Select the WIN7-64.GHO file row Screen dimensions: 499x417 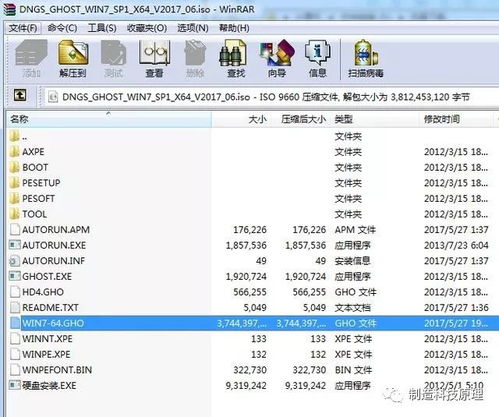pyautogui.click(x=253, y=323)
